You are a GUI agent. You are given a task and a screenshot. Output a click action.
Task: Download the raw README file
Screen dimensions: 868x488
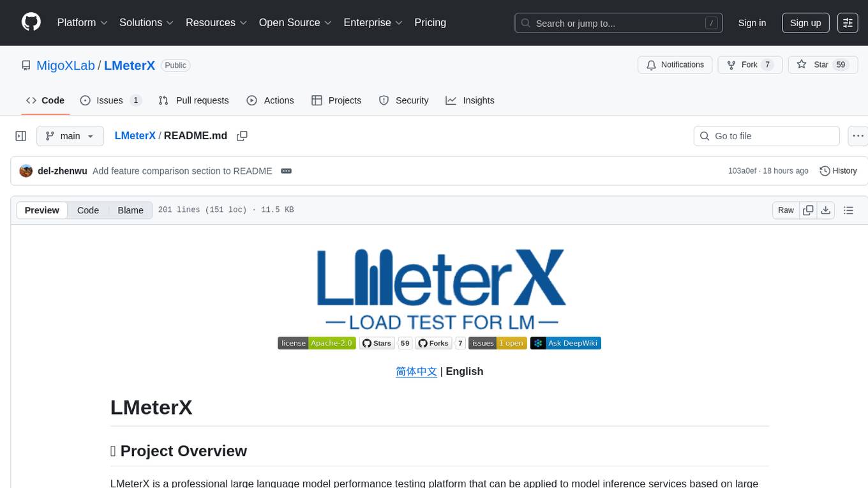point(826,210)
